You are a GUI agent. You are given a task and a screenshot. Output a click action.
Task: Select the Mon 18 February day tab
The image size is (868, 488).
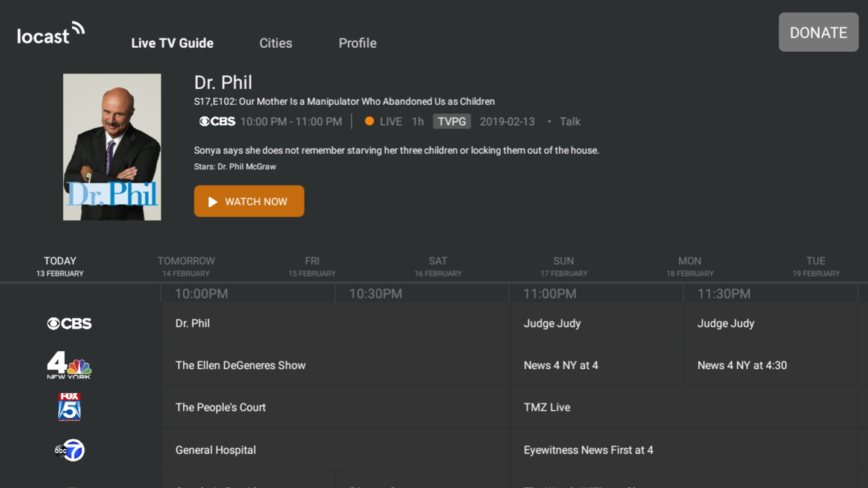click(x=690, y=266)
